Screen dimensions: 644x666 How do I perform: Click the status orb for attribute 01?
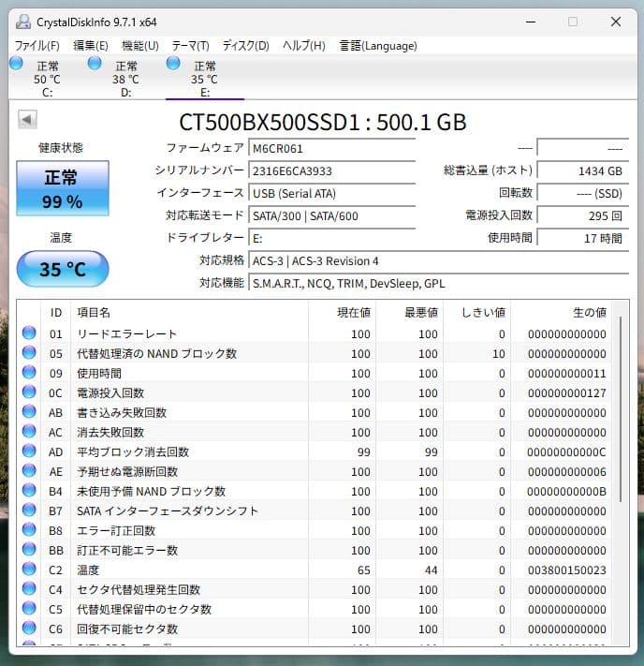29,333
